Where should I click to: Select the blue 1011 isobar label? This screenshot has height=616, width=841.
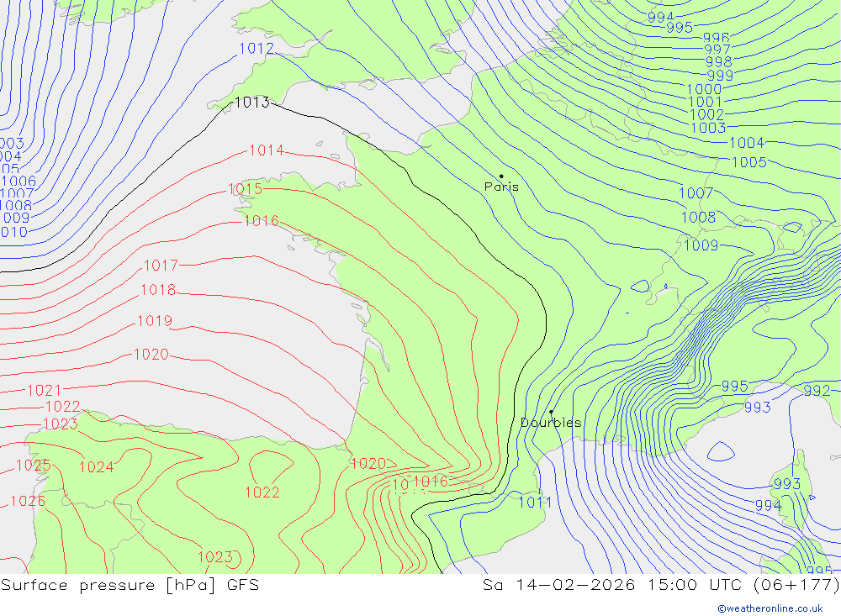coord(535,503)
